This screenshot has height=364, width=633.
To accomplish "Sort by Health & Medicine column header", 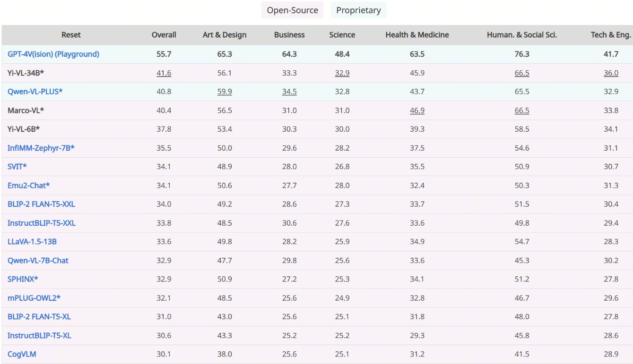I will pos(417,35).
